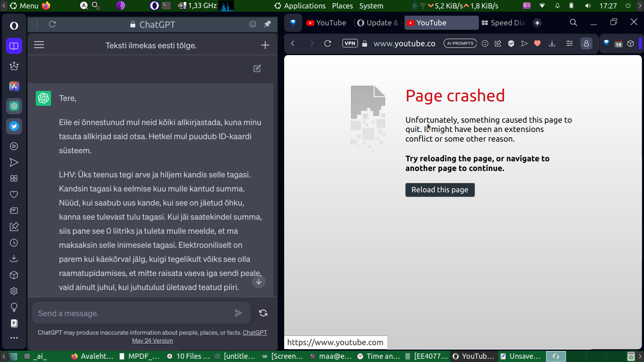Switch to the Speed Dial tab
This screenshot has width=644, height=362.
[x=504, y=23]
